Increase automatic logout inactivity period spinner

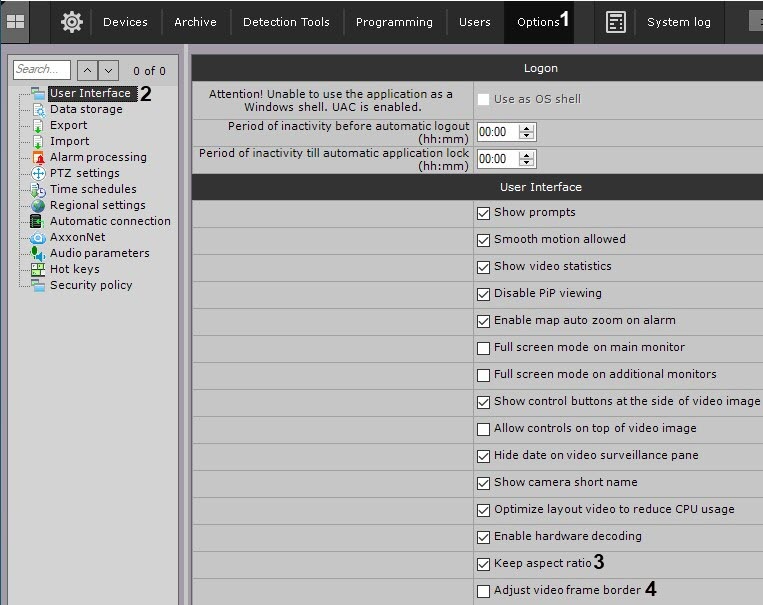(x=527, y=128)
